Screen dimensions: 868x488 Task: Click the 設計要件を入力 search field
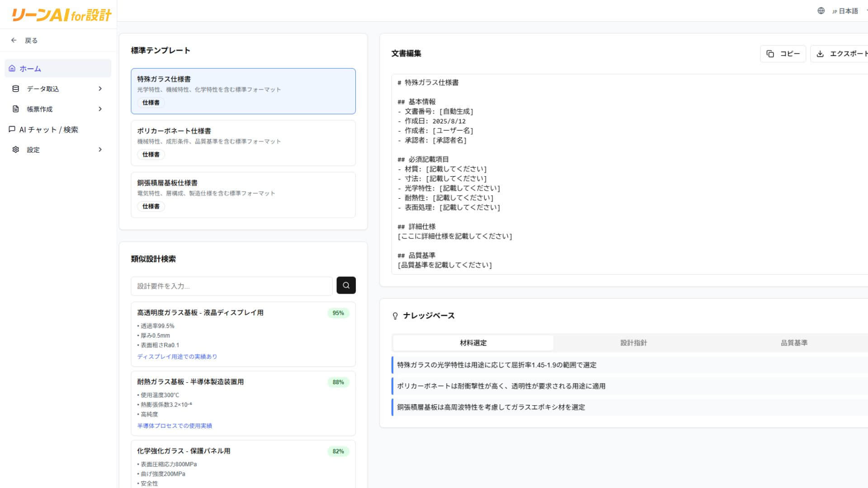[231, 286]
